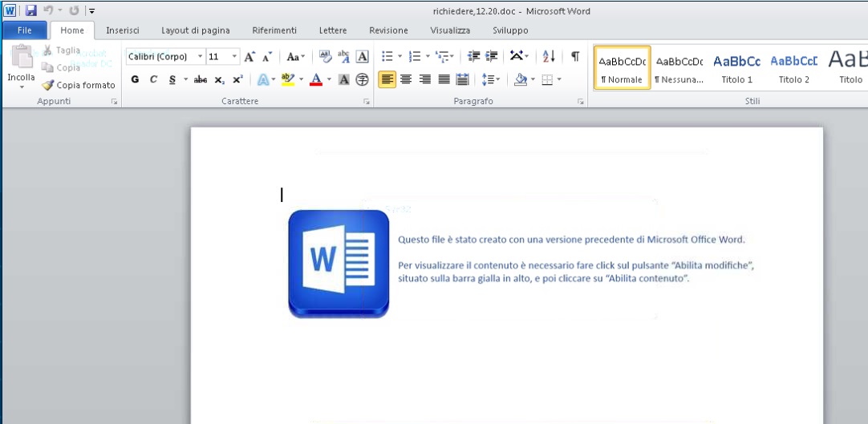Click the phonetic guide icon

pyautogui.click(x=344, y=56)
